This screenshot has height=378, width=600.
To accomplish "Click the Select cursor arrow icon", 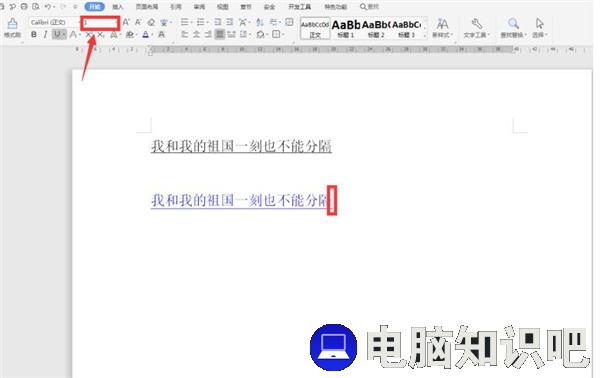I will coord(540,24).
